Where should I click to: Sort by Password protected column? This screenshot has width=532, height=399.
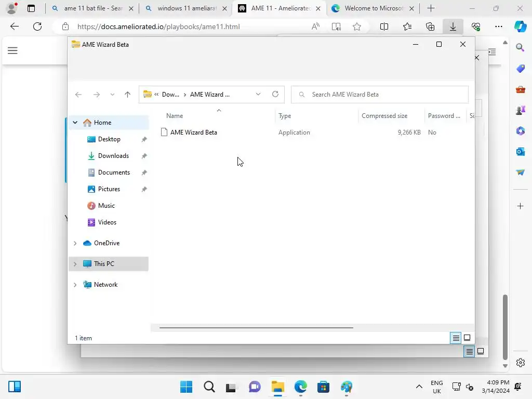coord(444,116)
